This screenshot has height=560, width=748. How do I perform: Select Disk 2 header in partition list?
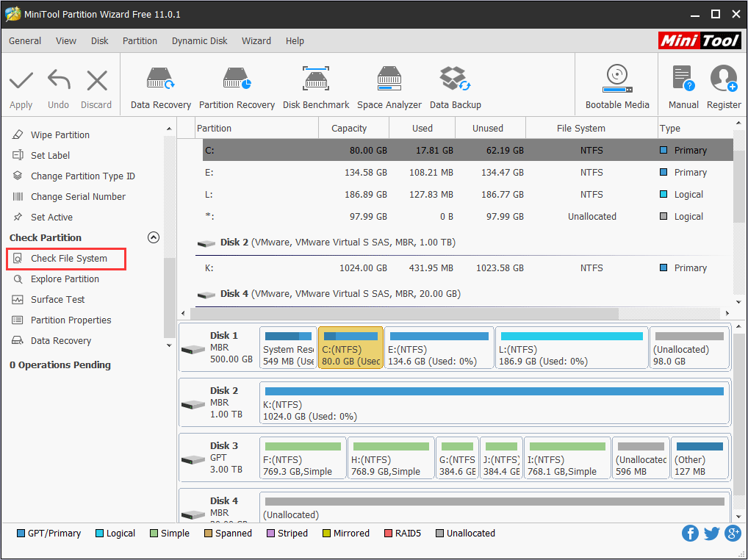(326, 243)
